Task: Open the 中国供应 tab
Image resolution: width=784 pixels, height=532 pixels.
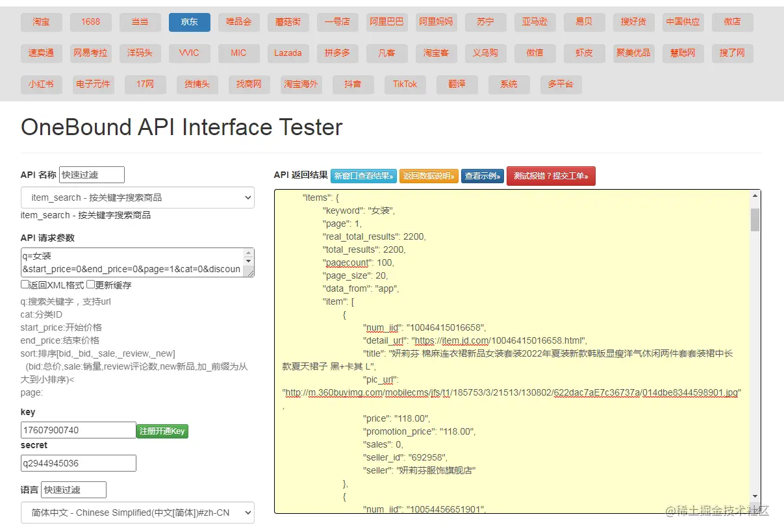Action: coord(683,22)
